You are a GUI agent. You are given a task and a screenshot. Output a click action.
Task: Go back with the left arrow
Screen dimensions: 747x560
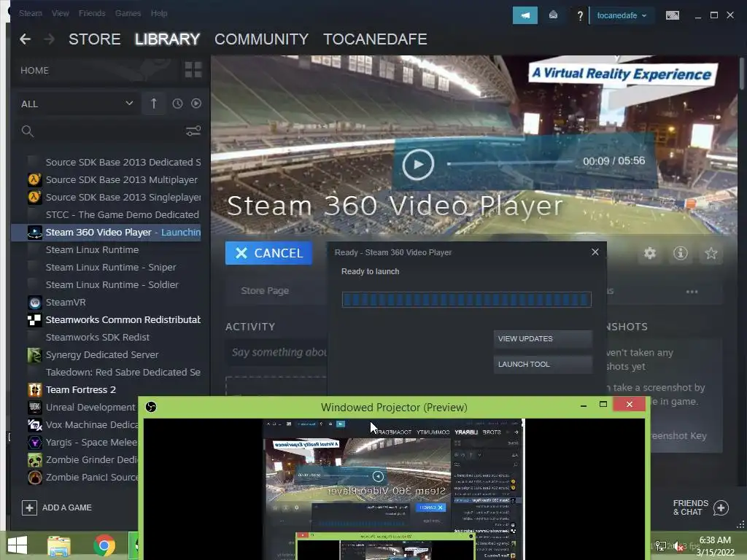coord(26,39)
